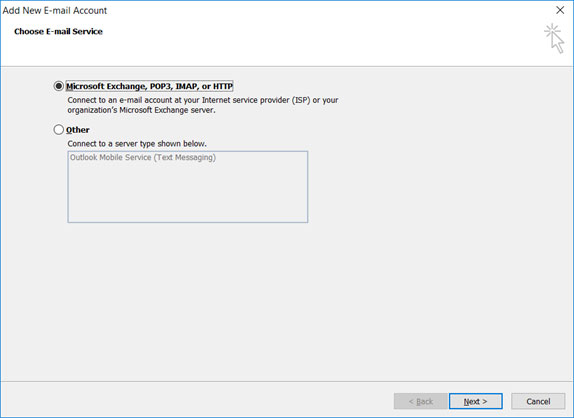
Task: Click the 'Choose E-mail Service' heading
Action: (58, 31)
